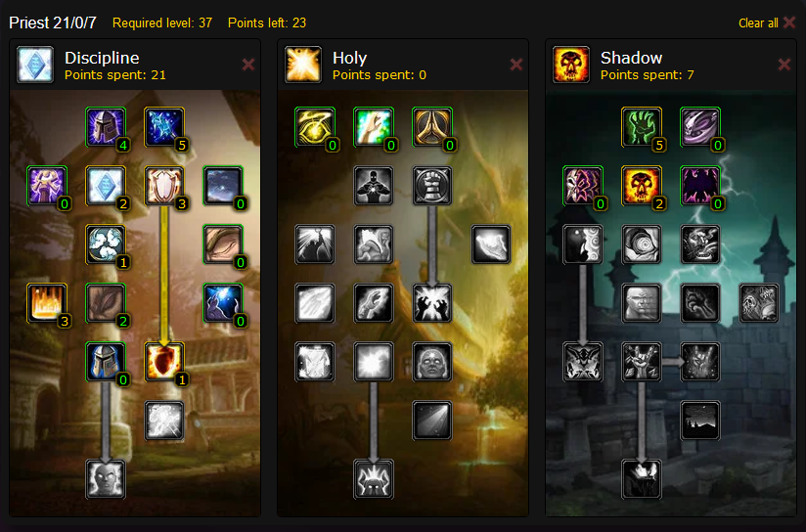This screenshot has width=806, height=532.
Task: Select the dark wings talent in Shadow second row
Action: pyautogui.click(x=699, y=185)
